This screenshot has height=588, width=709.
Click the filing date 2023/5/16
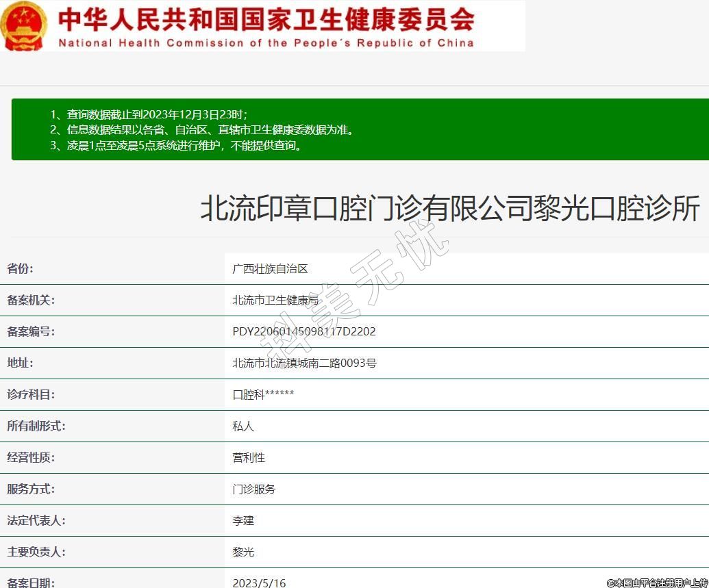point(259,583)
